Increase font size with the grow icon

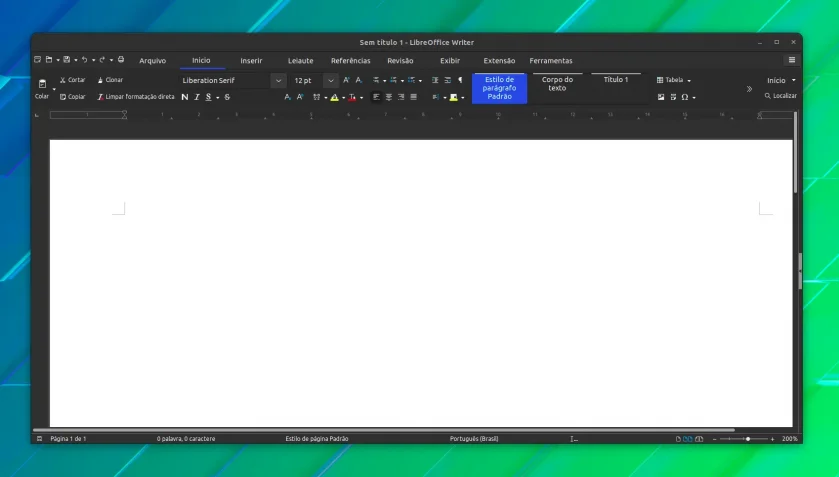[346, 80]
